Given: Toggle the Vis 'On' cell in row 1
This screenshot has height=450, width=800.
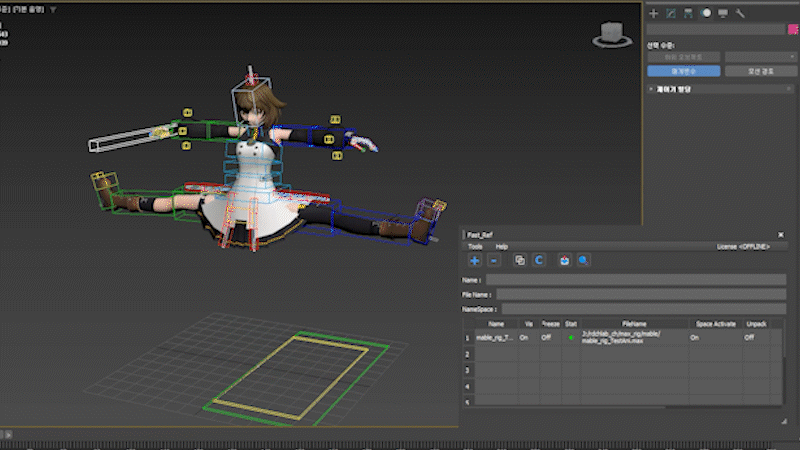Looking at the screenshot, I should [523, 338].
